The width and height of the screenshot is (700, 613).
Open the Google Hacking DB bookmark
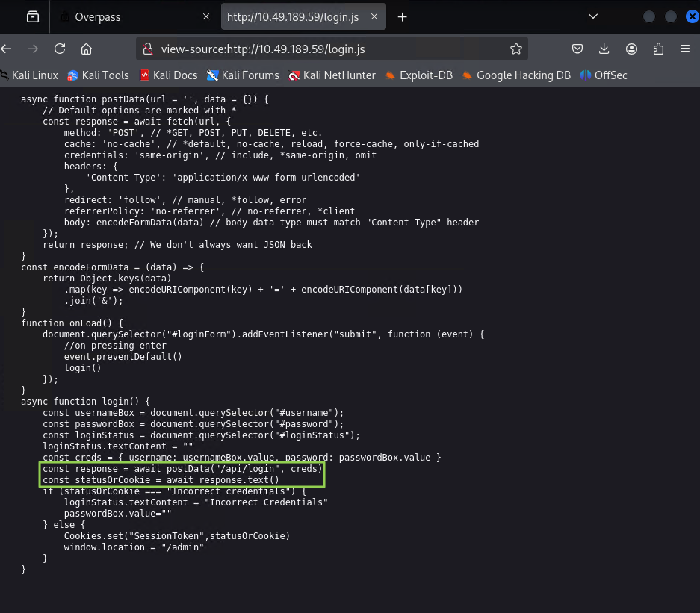point(516,75)
